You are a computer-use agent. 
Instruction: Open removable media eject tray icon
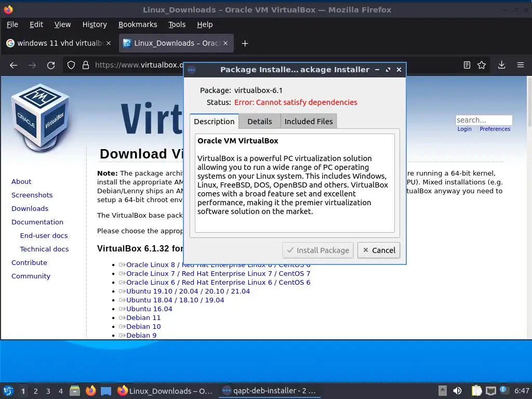(x=442, y=391)
